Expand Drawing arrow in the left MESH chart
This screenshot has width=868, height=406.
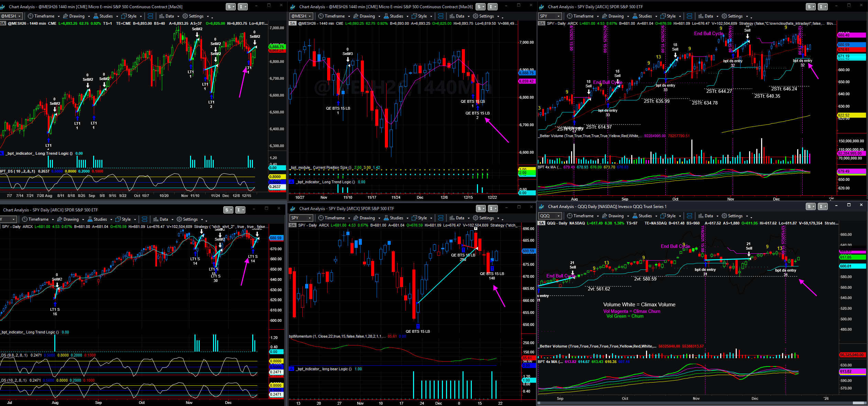click(89, 17)
